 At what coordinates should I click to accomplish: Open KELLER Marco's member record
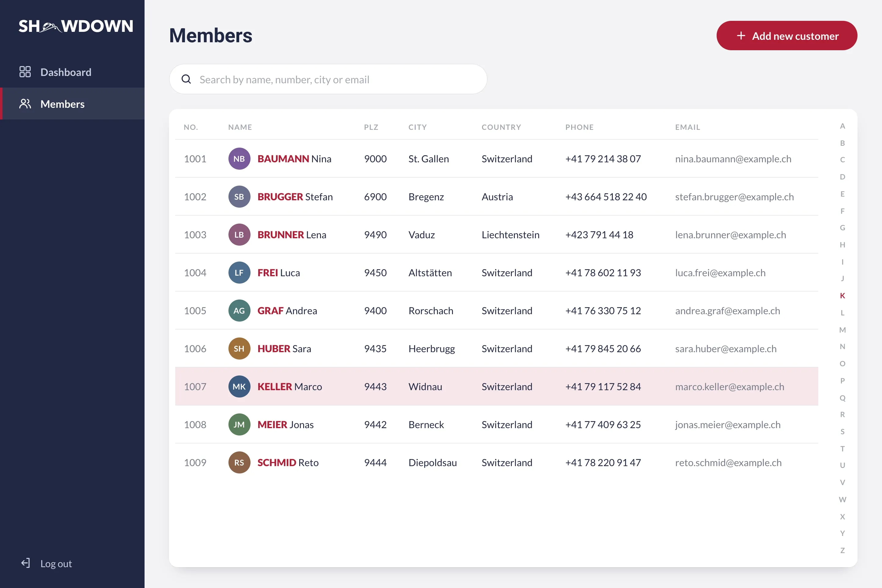496,386
